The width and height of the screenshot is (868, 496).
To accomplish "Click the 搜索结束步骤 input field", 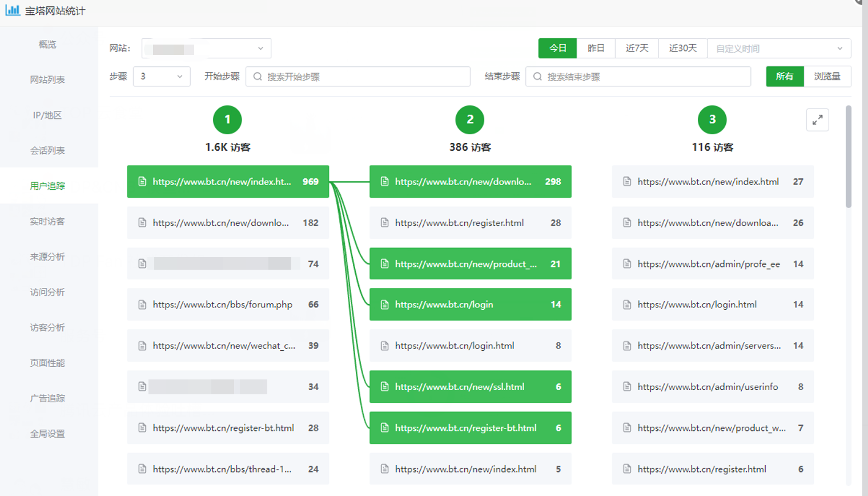I will pos(638,77).
